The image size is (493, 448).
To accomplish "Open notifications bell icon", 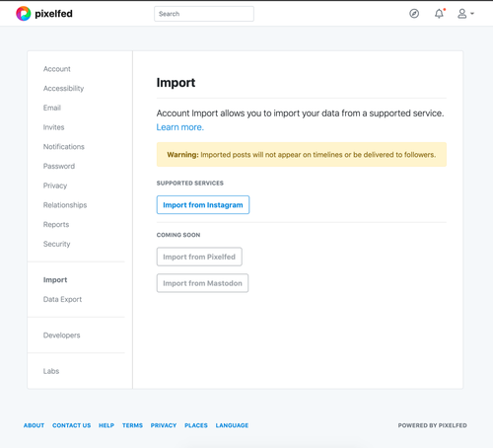I will [439, 14].
